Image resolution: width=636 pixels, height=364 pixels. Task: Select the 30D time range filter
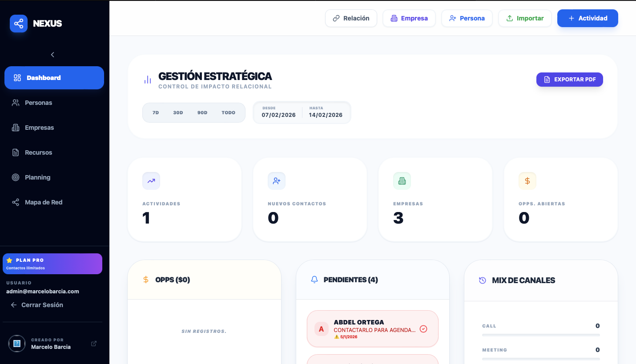coord(178,113)
